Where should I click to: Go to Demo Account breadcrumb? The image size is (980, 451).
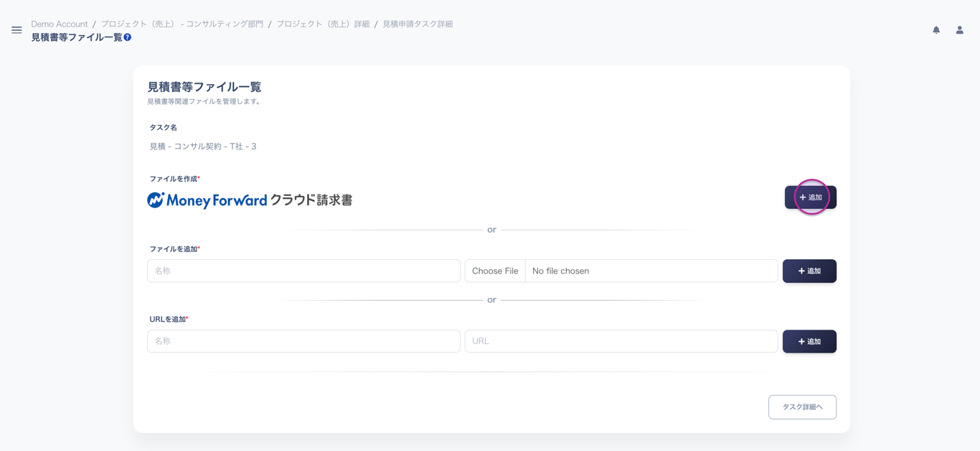pos(60,24)
